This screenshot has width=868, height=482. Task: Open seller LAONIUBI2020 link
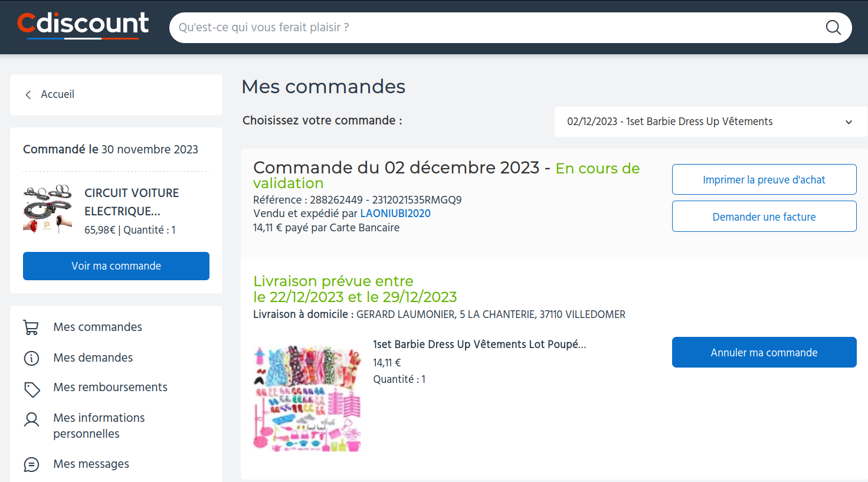[x=395, y=214]
